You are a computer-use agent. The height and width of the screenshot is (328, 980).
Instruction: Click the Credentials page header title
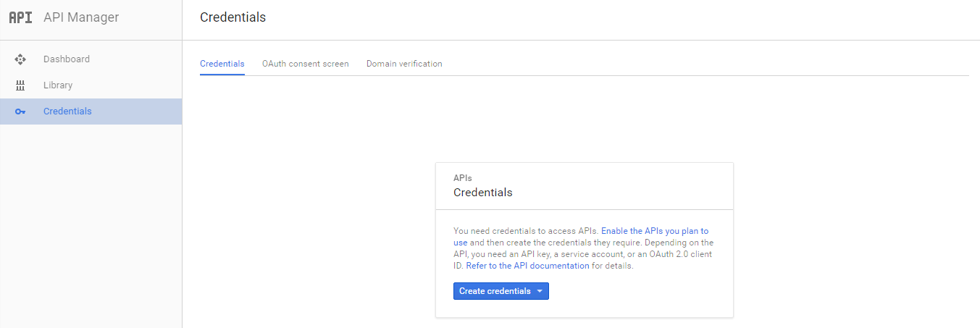[x=233, y=17]
